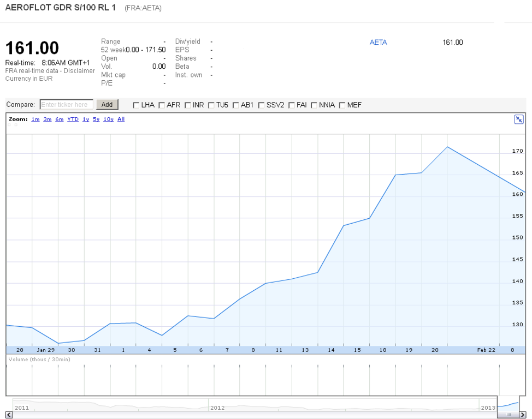Click the 2013 label in overview timeline
The image size is (532, 419).
click(488, 408)
